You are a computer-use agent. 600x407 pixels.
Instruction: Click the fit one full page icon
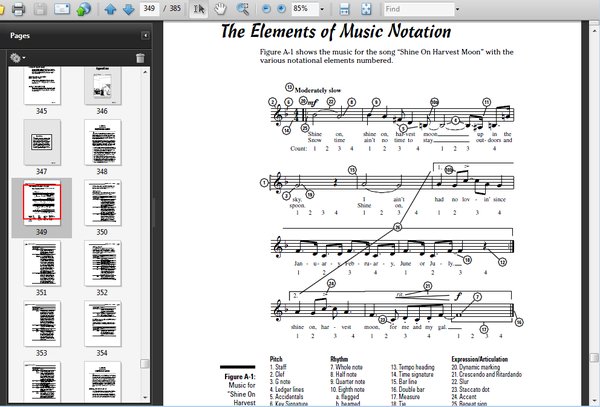tap(366, 9)
